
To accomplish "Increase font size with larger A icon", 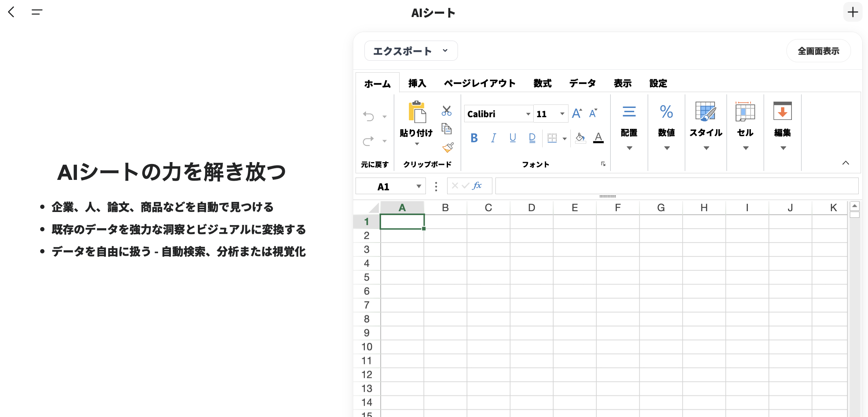I will click(577, 113).
